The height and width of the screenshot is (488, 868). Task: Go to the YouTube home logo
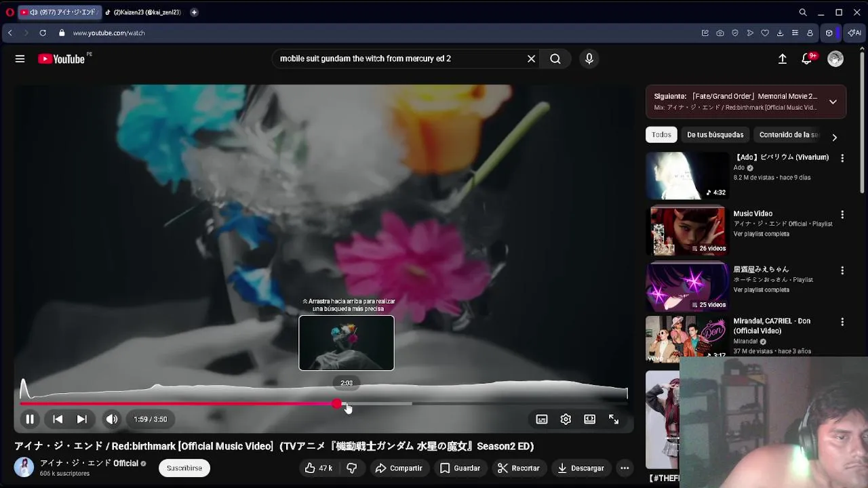click(61, 59)
